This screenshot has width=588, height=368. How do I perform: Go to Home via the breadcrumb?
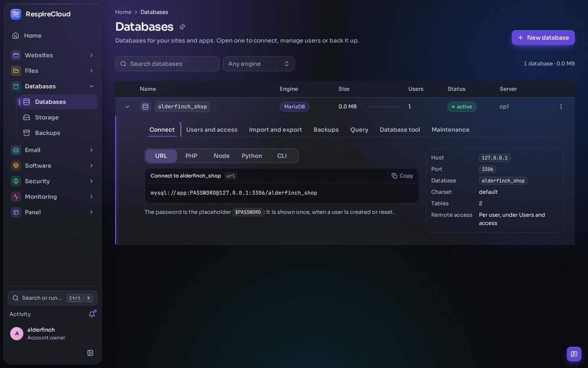pos(123,12)
